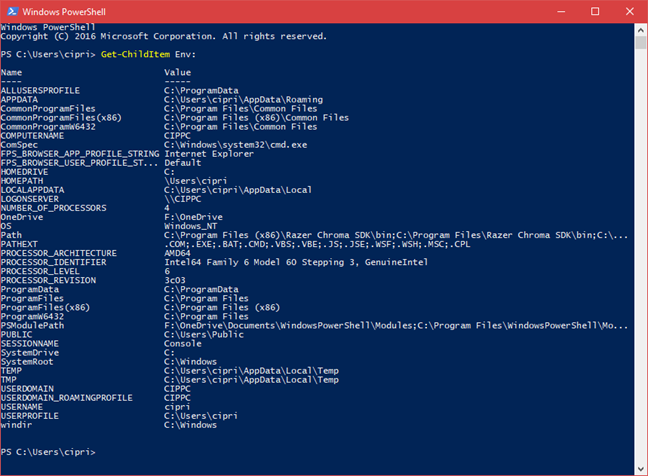648x476 pixels.
Task: Maximize the Windows PowerShell window
Action: (x=595, y=12)
